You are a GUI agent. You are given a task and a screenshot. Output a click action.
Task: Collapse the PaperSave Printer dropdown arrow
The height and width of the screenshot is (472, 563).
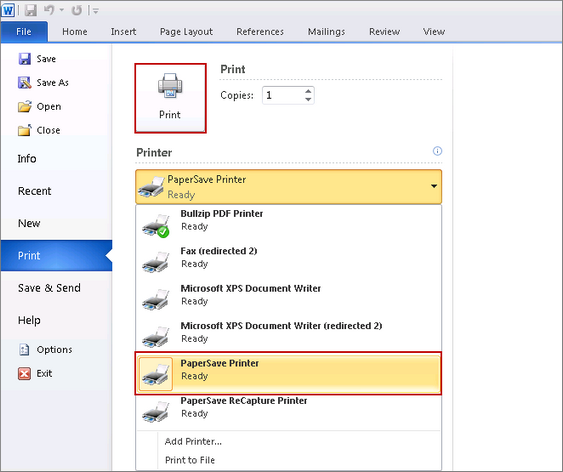point(434,186)
